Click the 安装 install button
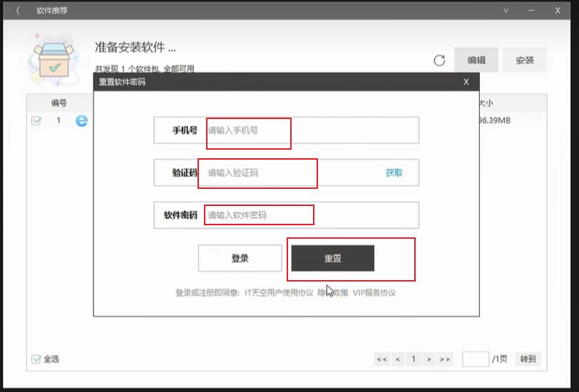The image size is (579, 392). [524, 61]
